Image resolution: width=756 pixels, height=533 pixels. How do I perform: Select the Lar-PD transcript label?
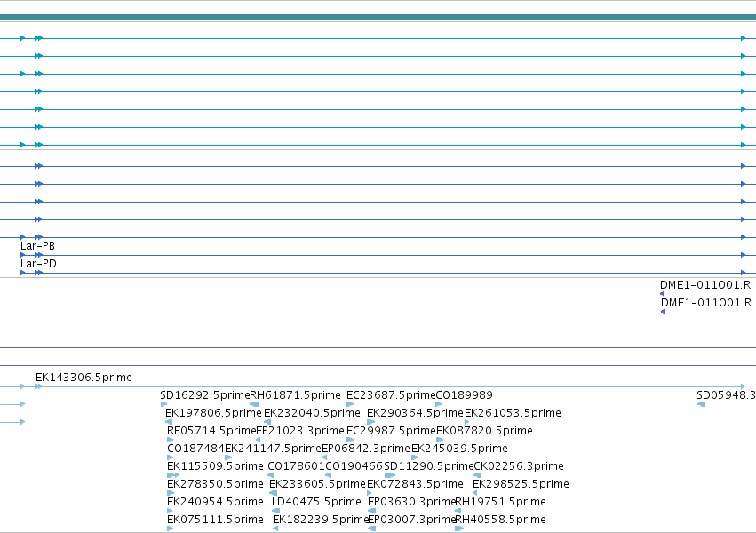[x=38, y=264]
